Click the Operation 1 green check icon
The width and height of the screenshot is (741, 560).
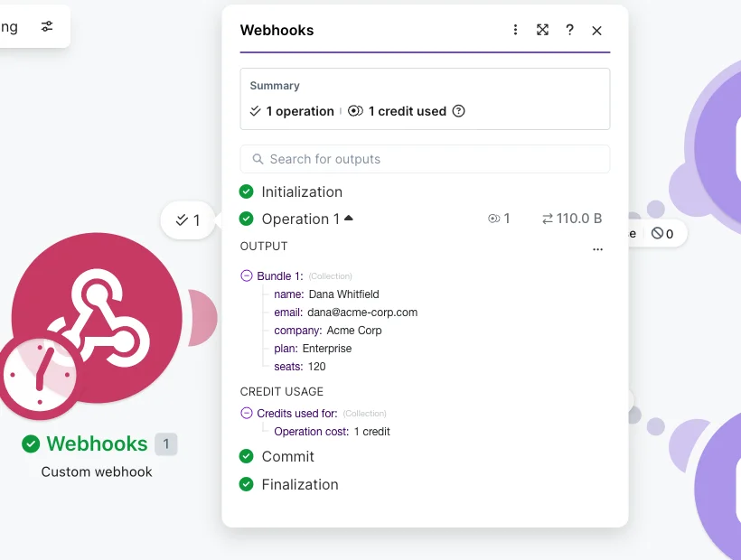click(246, 219)
